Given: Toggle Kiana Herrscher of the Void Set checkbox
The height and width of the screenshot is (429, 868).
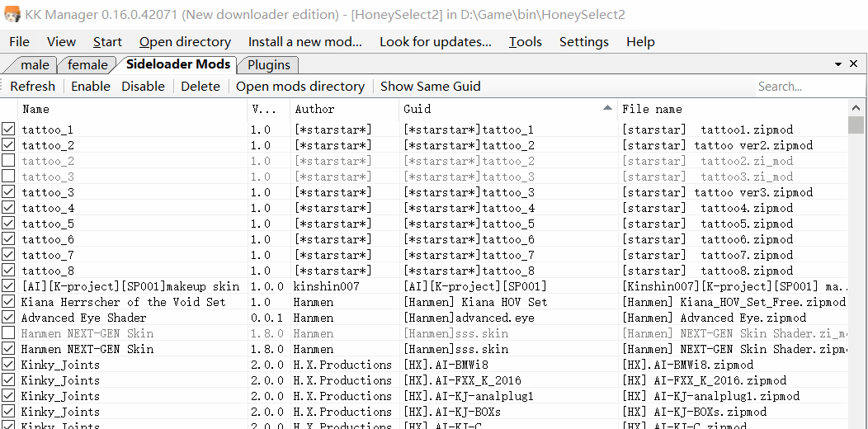Looking at the screenshot, I should click(8, 302).
